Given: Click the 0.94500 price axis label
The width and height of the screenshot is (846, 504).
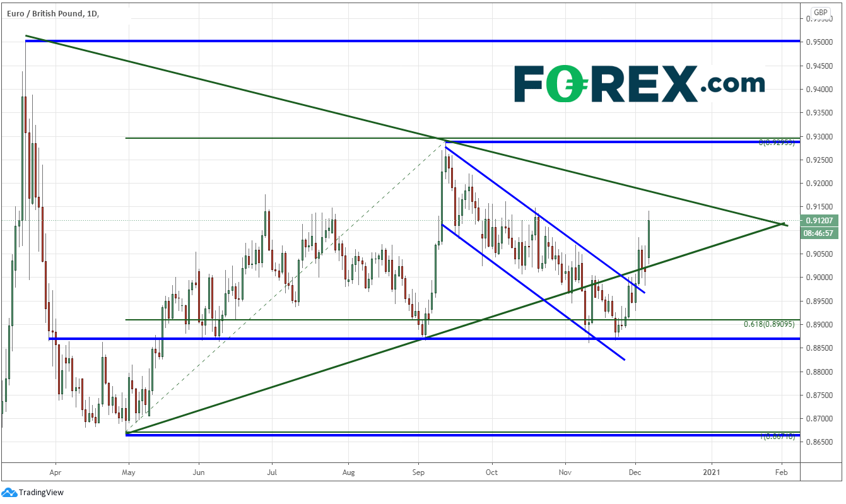Looking at the screenshot, I should point(818,66).
